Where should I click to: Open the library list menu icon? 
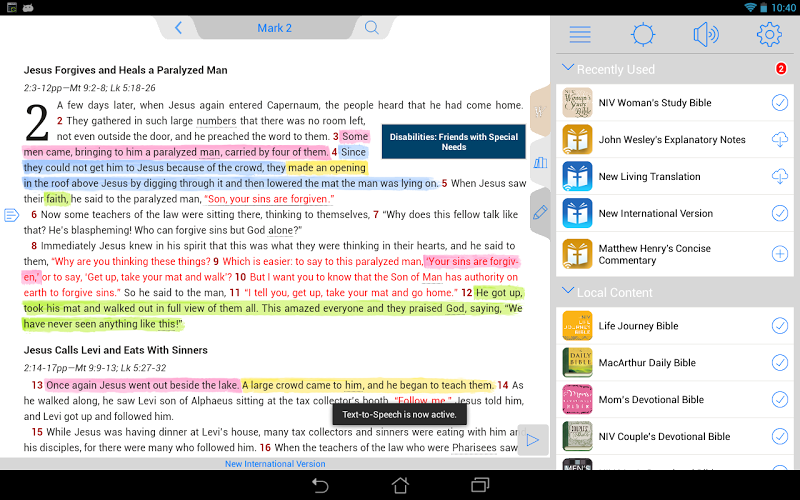pyautogui.click(x=580, y=34)
